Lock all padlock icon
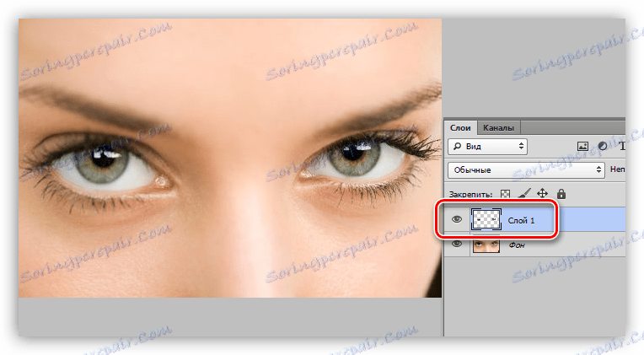 (561, 194)
